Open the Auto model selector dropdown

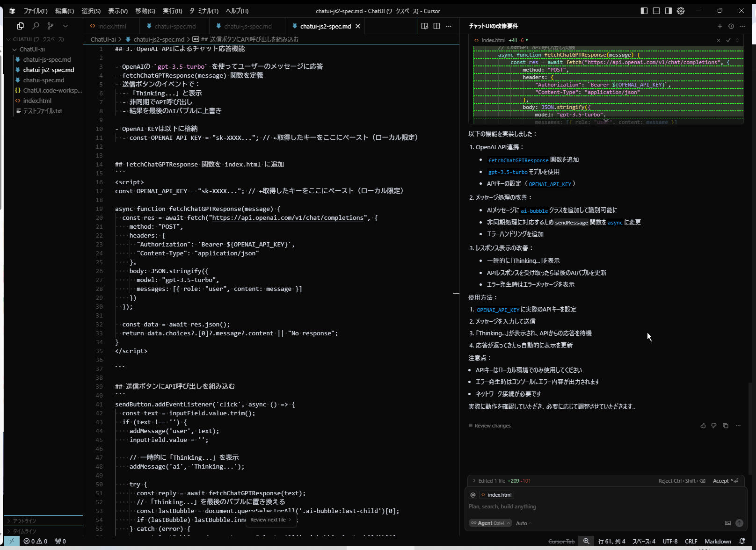tap(523, 523)
